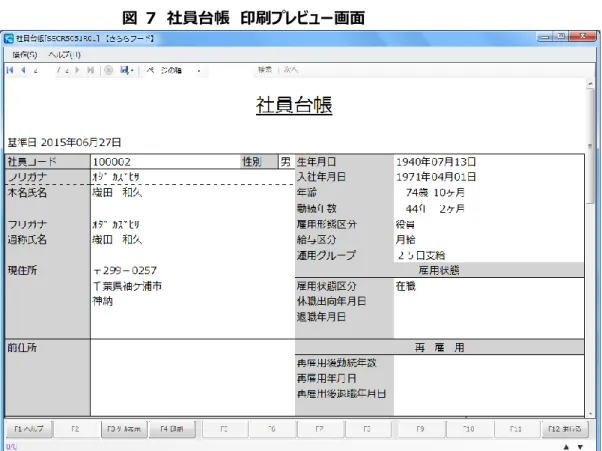
Task: Click the 本名氏名 label
Action: coord(27,193)
